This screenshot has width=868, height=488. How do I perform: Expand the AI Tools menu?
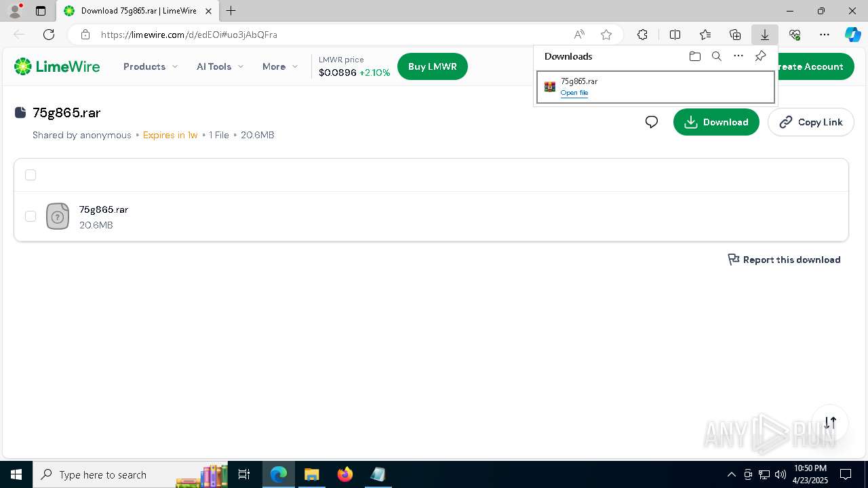coord(220,66)
